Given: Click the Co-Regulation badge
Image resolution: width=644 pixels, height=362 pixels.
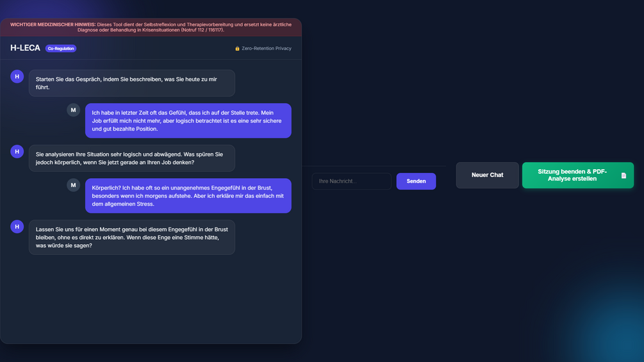Looking at the screenshot, I should pyautogui.click(x=61, y=49).
